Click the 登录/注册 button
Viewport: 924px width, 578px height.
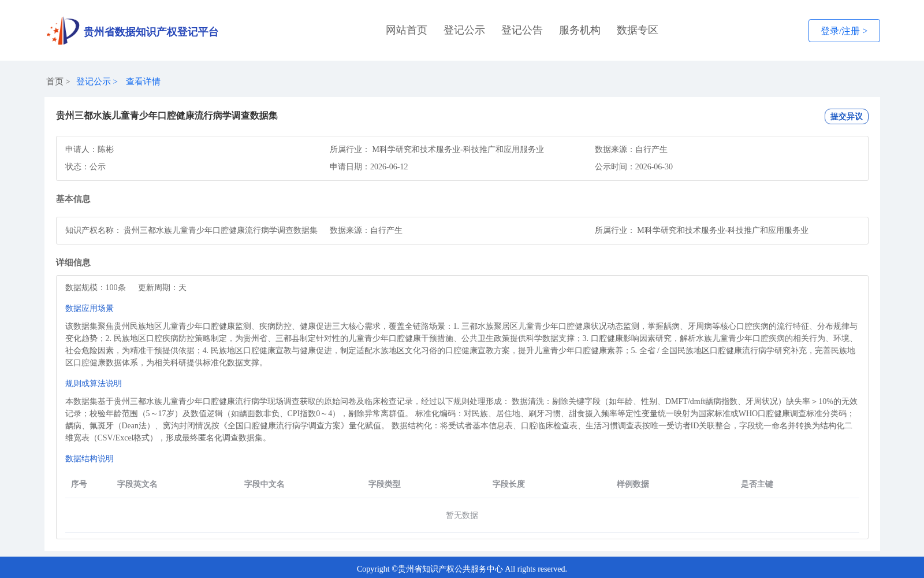[844, 31]
